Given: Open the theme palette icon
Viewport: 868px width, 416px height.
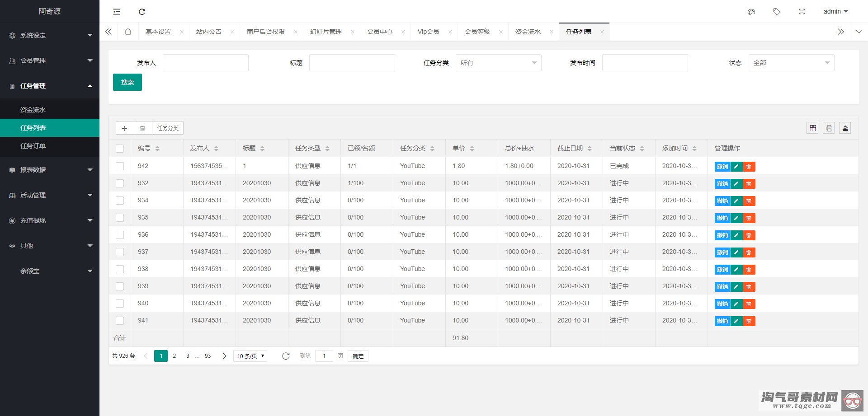Looking at the screenshot, I should [751, 12].
